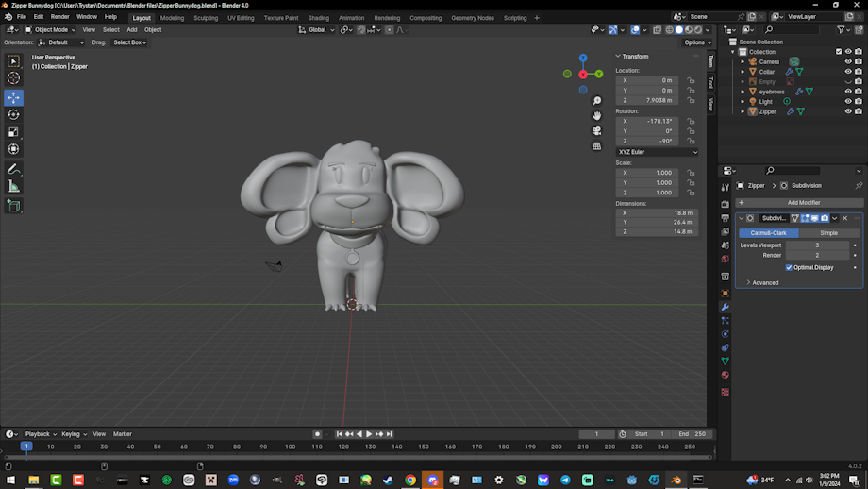Click the camera view icon in viewport
Viewport: 868px width, 489px height.
pyautogui.click(x=596, y=130)
